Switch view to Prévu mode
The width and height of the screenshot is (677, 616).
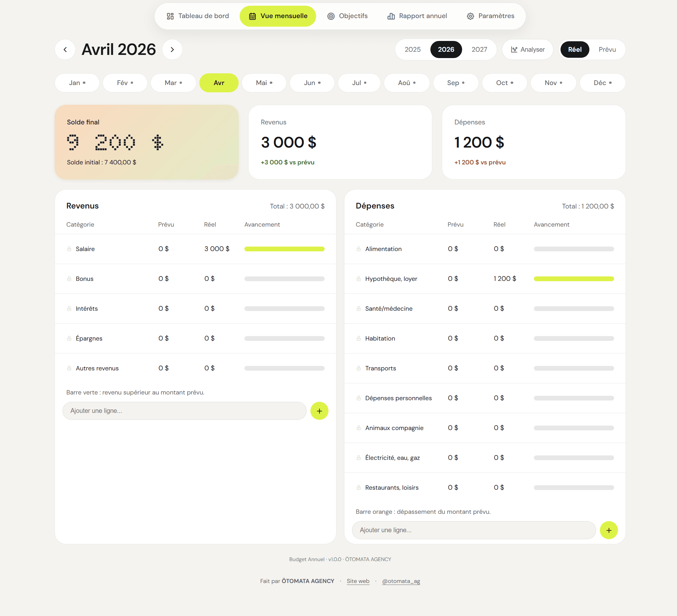click(x=607, y=50)
